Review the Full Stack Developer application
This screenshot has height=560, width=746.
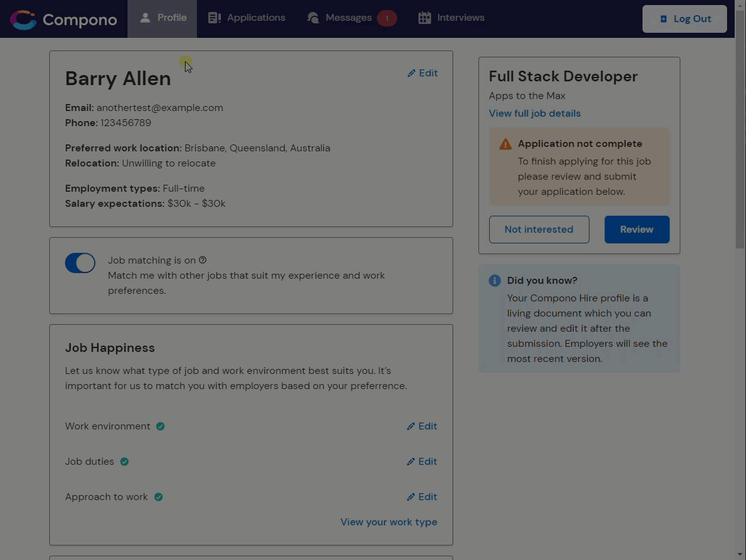pyautogui.click(x=637, y=230)
